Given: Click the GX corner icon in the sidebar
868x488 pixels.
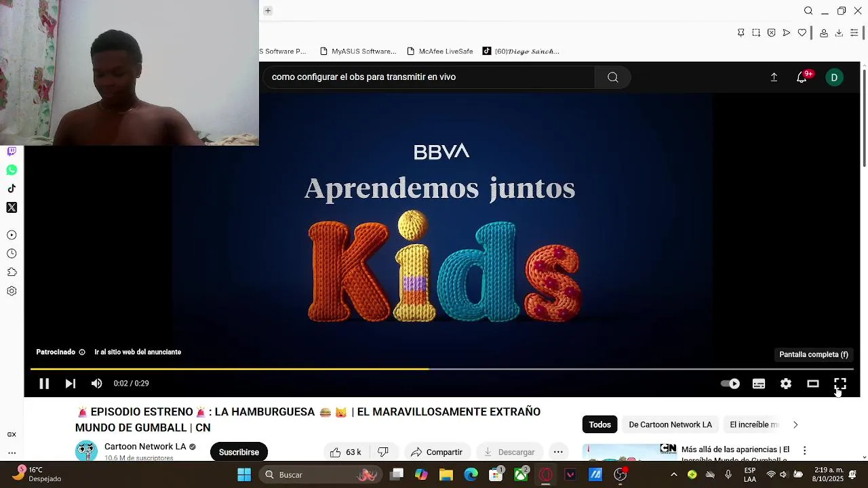Looking at the screenshot, I should tap(12, 434).
